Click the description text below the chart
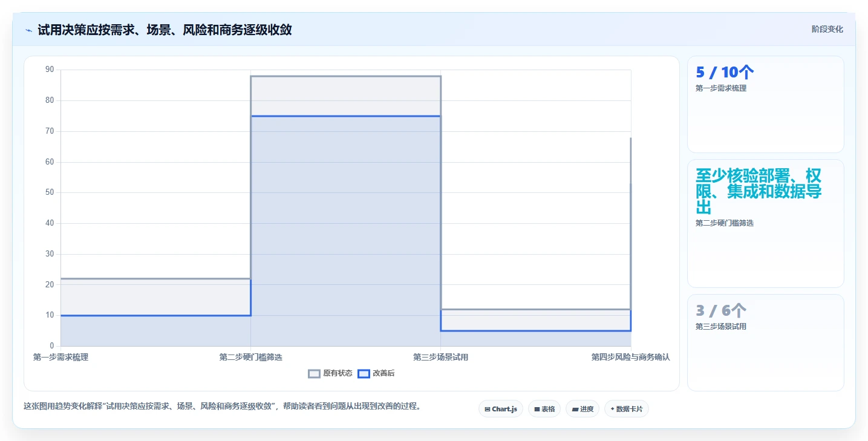The height and width of the screenshot is (441, 868). point(221,407)
